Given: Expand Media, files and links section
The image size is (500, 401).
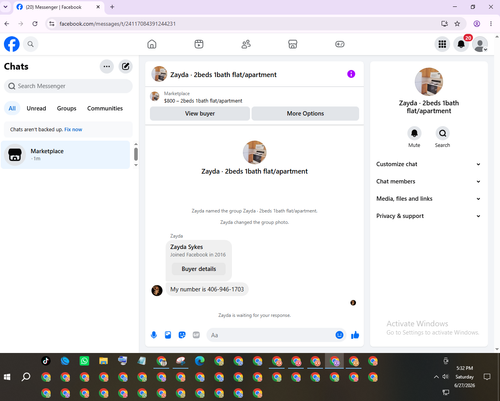Looking at the screenshot, I should (x=429, y=199).
